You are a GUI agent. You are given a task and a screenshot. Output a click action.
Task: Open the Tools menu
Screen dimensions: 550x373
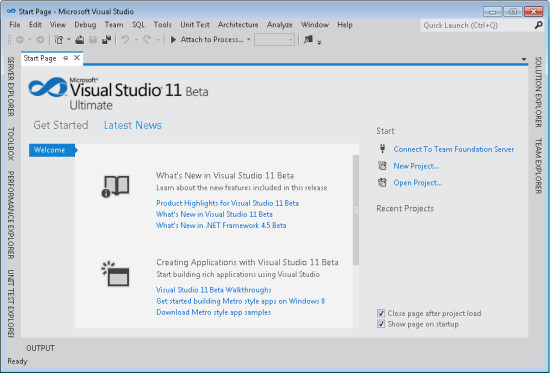point(162,25)
